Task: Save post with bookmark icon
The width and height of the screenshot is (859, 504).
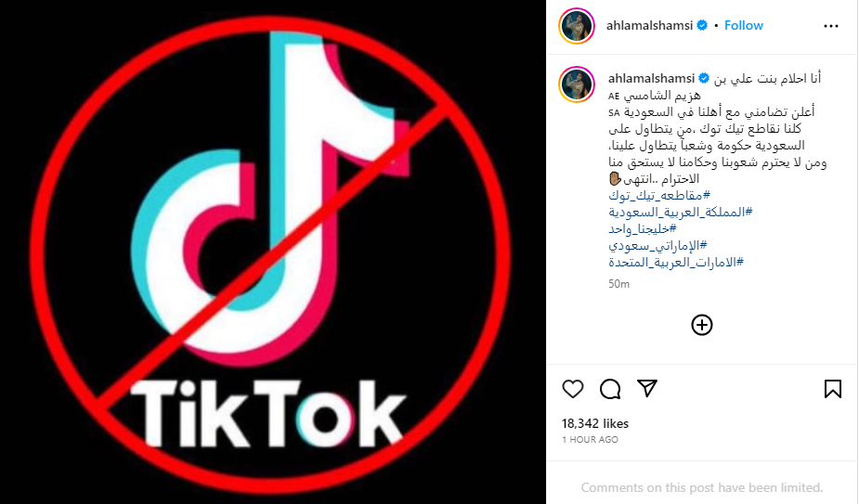Action: (832, 389)
